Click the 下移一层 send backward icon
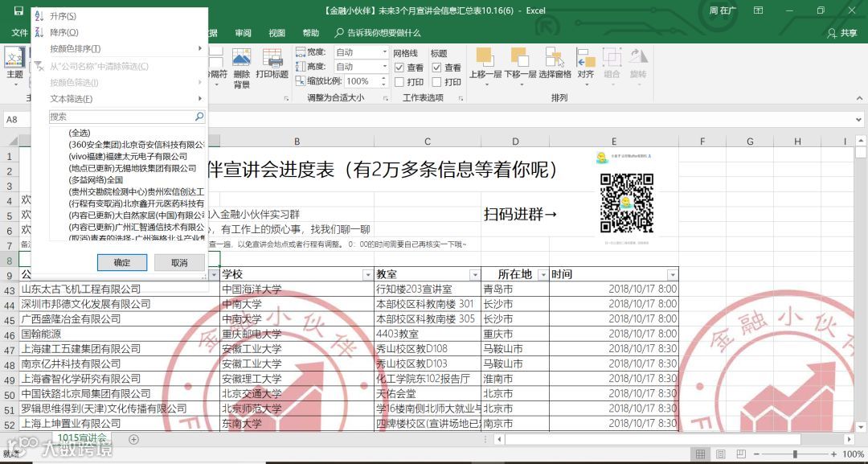 520,58
